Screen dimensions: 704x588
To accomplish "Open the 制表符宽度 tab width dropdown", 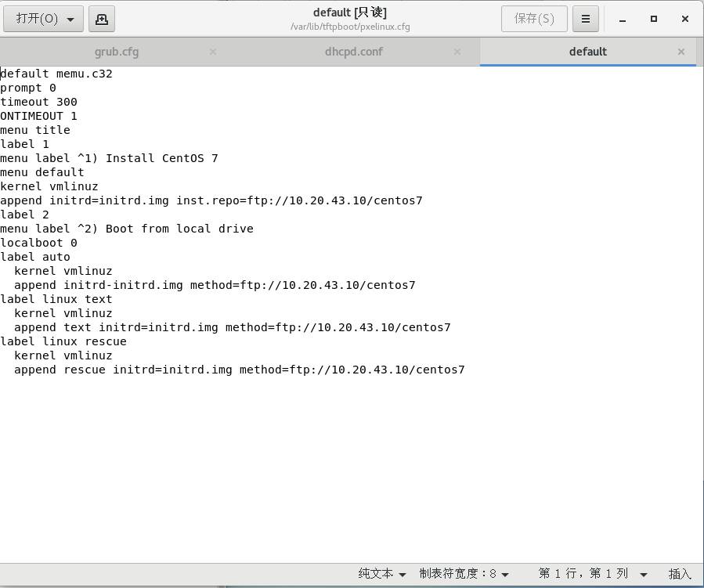I will point(464,574).
